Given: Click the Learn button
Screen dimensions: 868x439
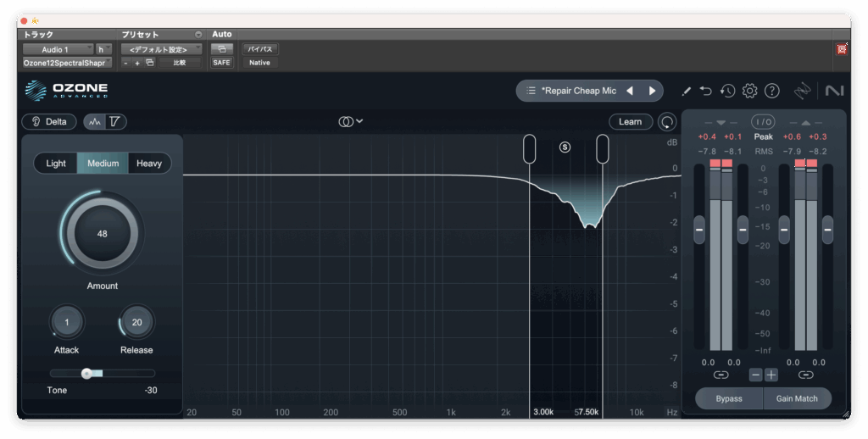Looking at the screenshot, I should point(630,122).
